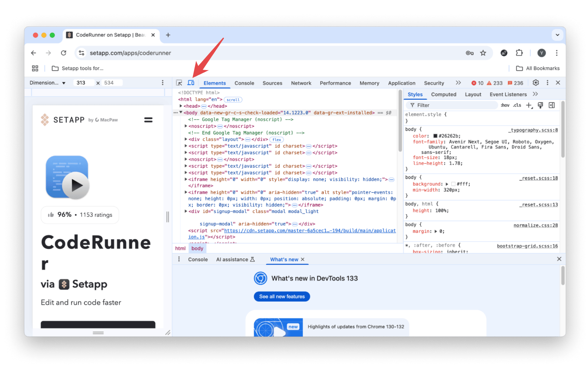Open the AI assistance drawer tab
Image resolution: width=588 pixels, height=372 pixels.
[x=236, y=259]
